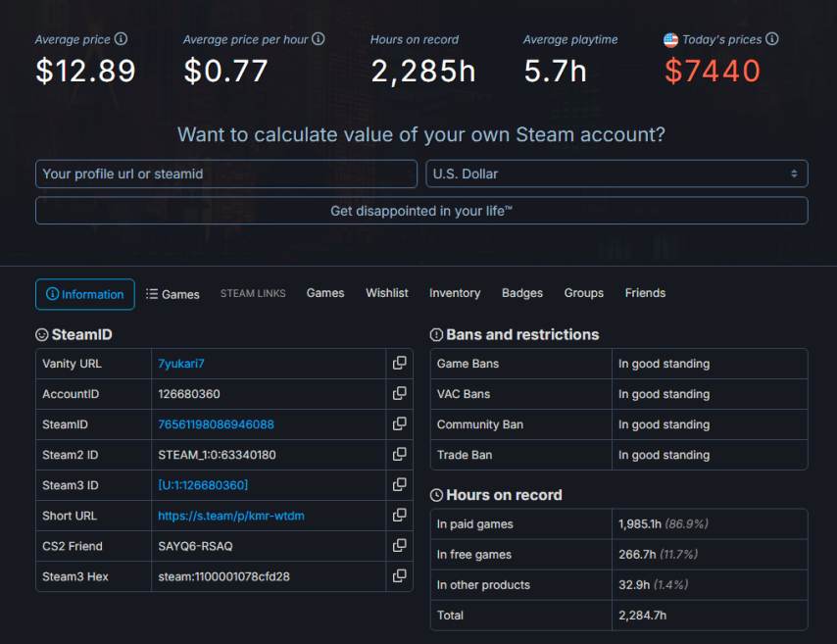
Task: Copy the Short URL value
Action: 399,515
